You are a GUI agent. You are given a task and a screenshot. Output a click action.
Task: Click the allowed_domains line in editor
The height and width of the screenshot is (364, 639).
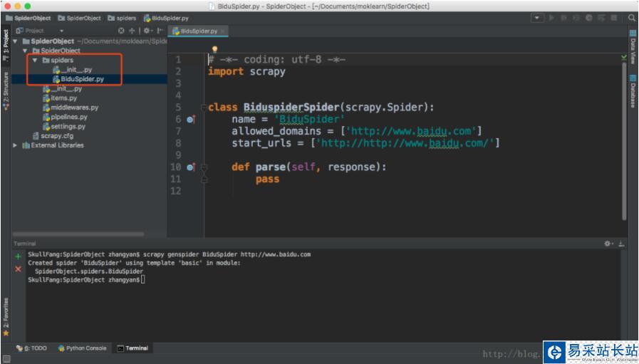357,131
